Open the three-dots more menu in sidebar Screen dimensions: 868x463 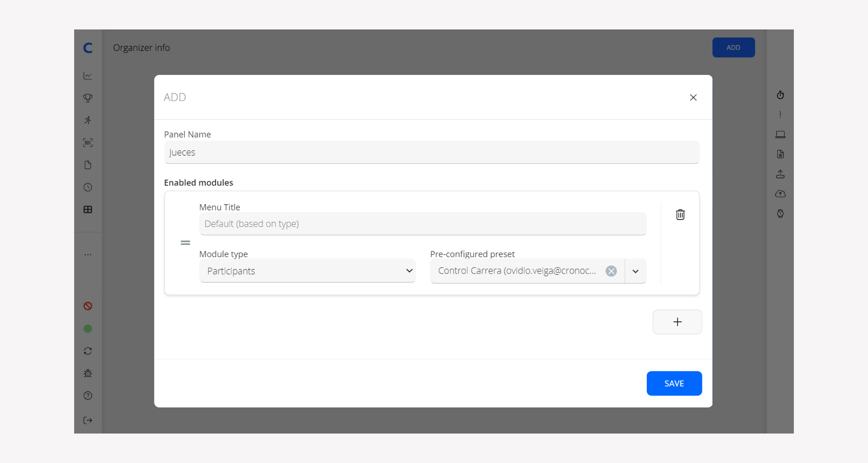coord(88,255)
